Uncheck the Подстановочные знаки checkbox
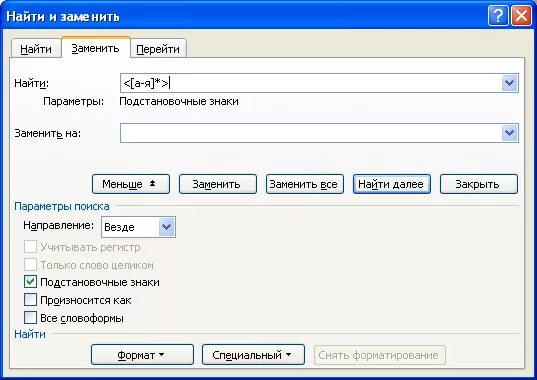The height and width of the screenshot is (380, 537). point(30,282)
